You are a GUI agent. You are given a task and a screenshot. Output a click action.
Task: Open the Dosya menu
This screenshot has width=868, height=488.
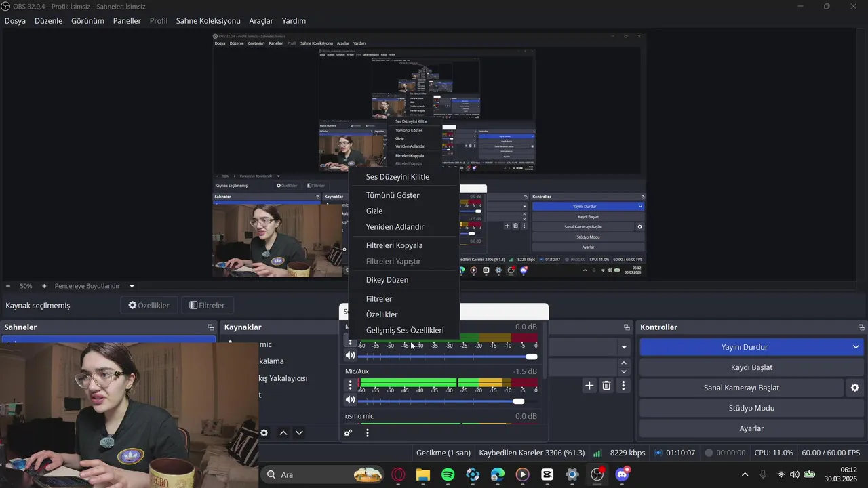tap(15, 21)
